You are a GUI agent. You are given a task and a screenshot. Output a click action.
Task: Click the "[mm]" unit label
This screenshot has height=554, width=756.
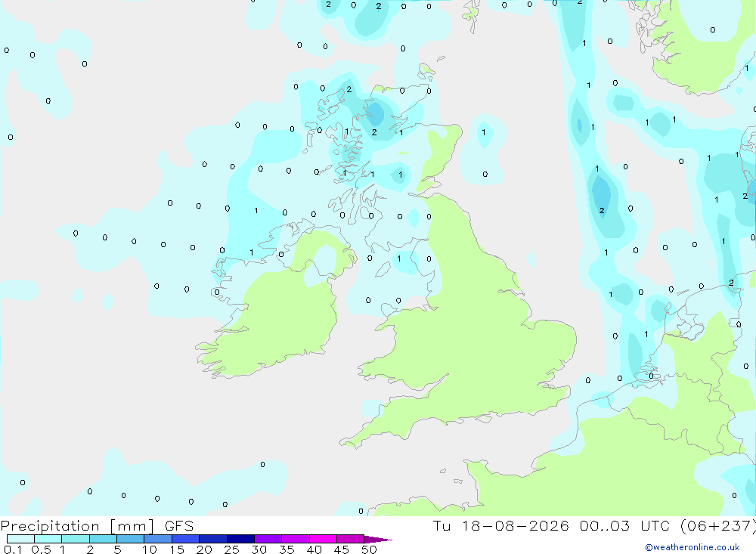click(x=132, y=526)
